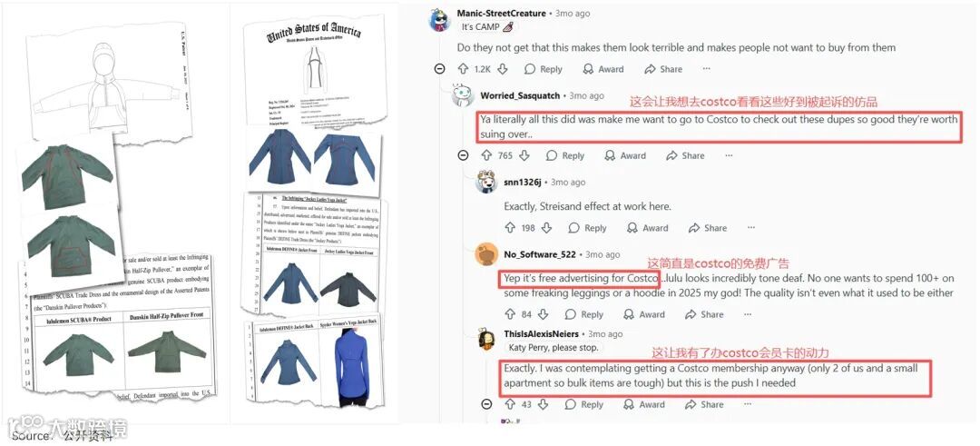The image size is (980, 446).
Task: Downvote snn1326j's Streisand effect comment
Action: tap(547, 228)
